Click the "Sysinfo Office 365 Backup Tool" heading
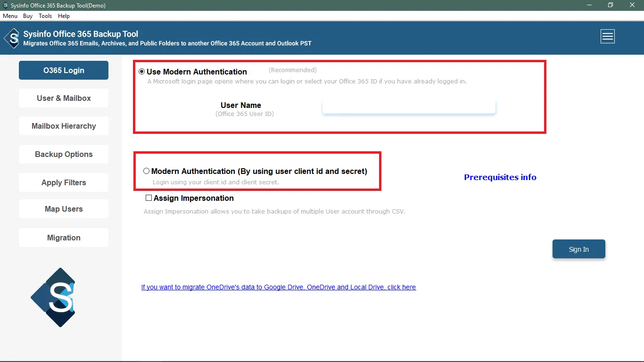Viewport: 644px width, 362px height. (x=81, y=34)
